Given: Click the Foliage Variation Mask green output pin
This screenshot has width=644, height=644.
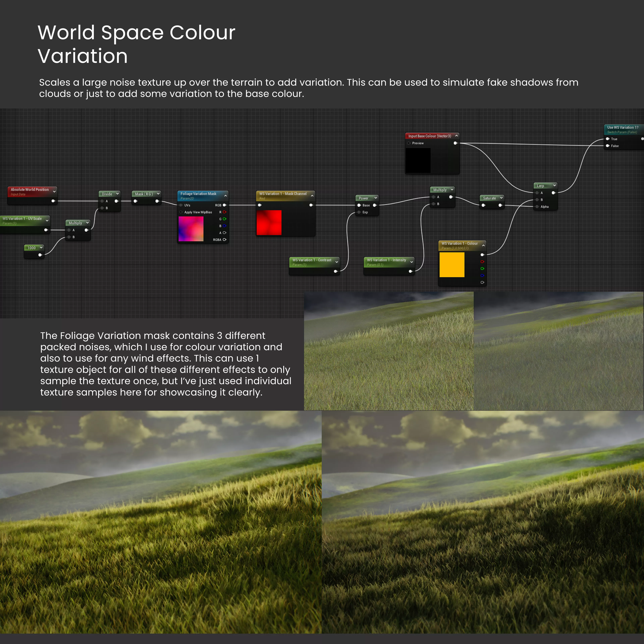Looking at the screenshot, I should click(x=224, y=219).
